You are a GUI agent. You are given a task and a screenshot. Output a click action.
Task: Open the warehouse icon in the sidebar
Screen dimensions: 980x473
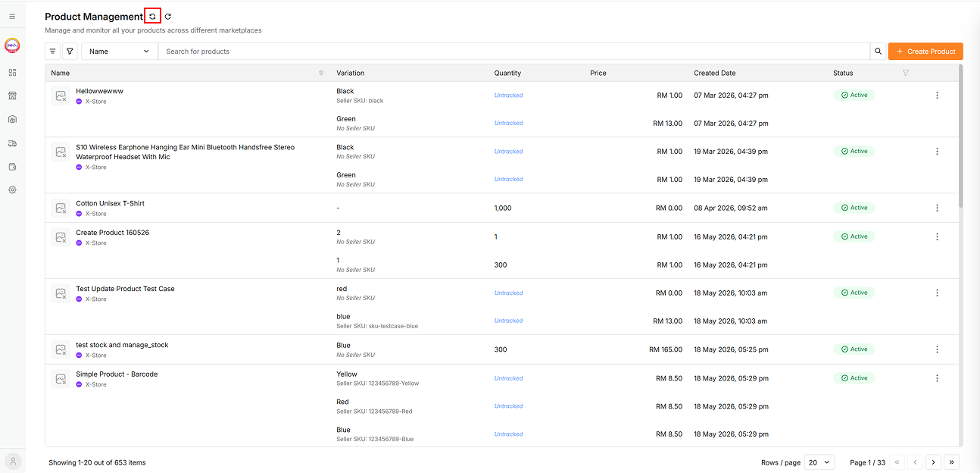tap(12, 119)
